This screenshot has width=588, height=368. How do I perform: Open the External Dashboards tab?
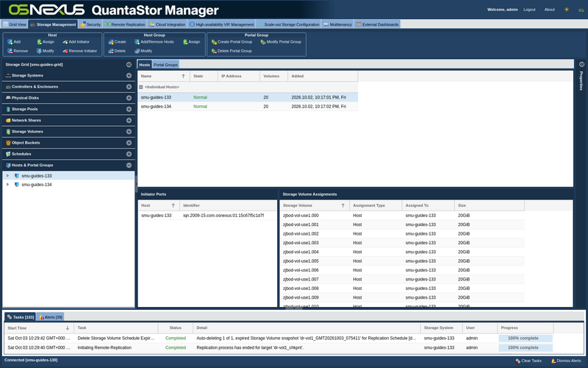[x=377, y=24]
